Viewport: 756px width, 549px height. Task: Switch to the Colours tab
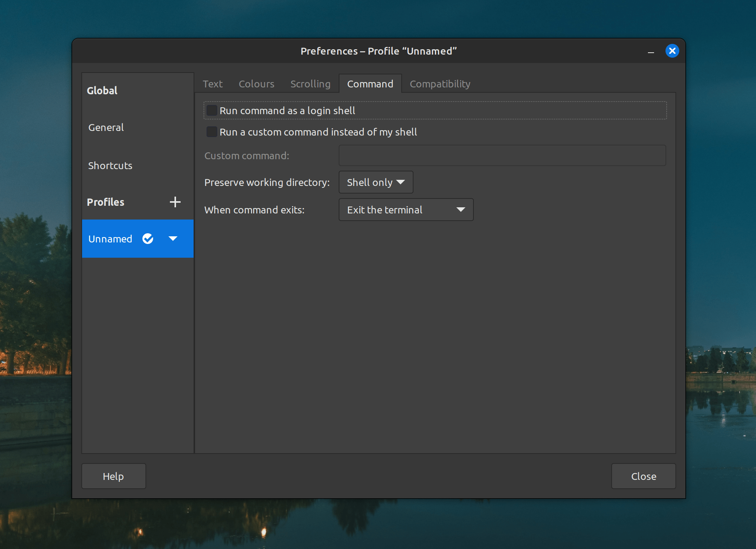pyautogui.click(x=256, y=84)
